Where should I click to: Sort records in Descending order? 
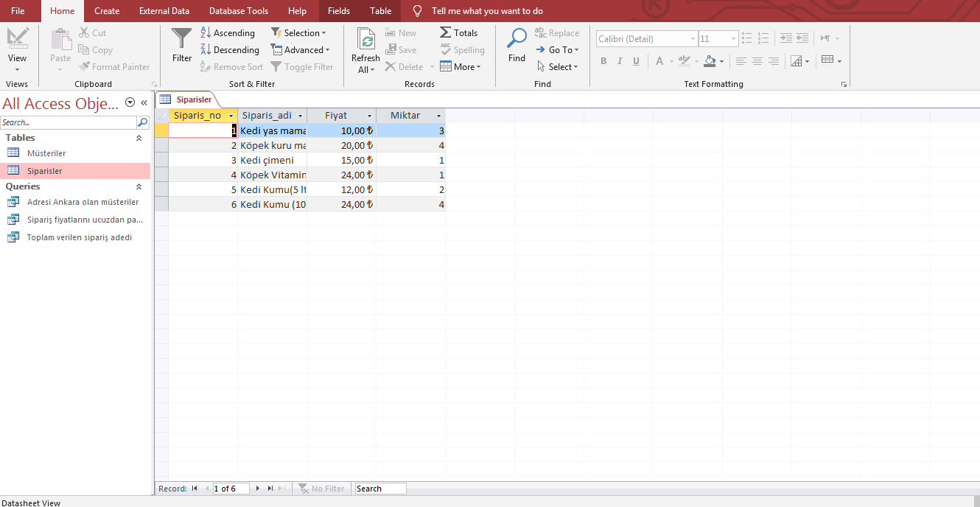pyautogui.click(x=229, y=50)
